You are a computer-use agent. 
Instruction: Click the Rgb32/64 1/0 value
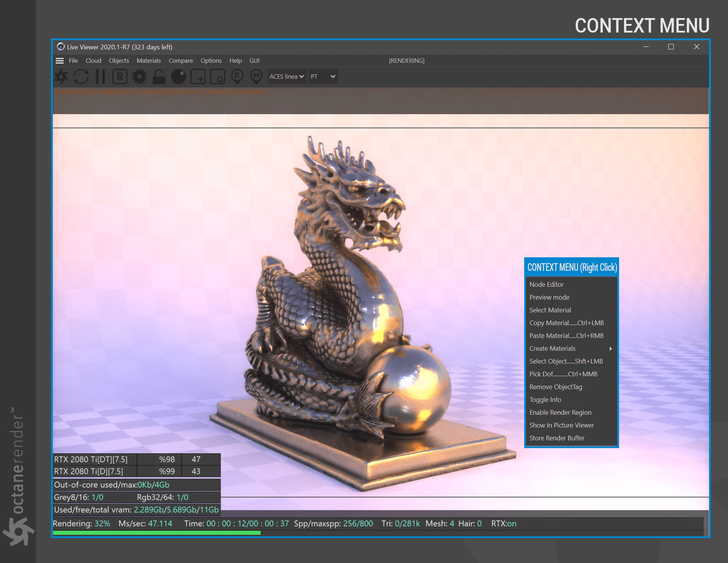(x=183, y=497)
